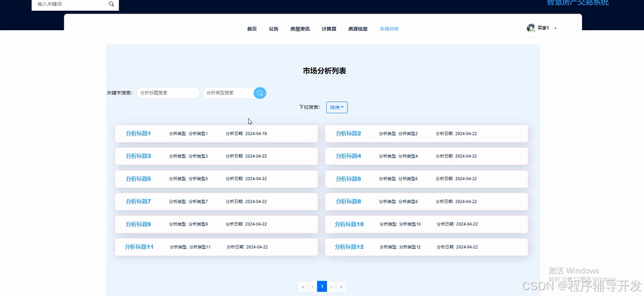Select page 1 in pagination

[322, 287]
